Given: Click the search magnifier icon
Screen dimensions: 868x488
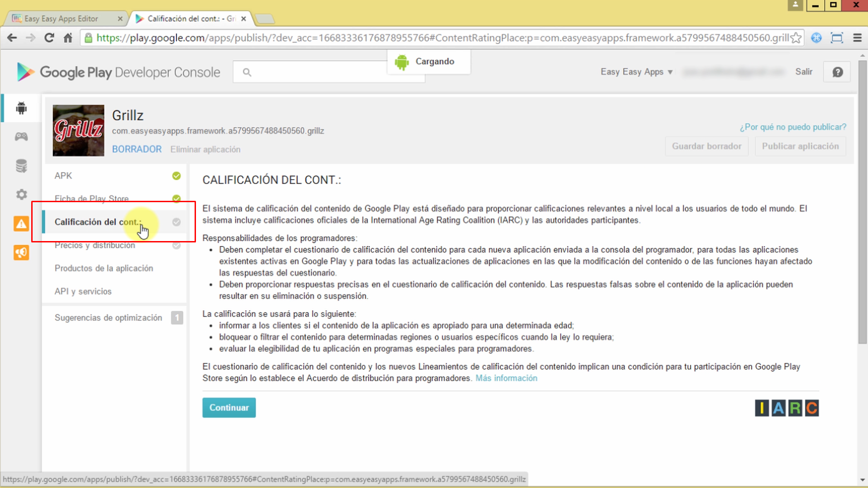Looking at the screenshot, I should pos(247,72).
